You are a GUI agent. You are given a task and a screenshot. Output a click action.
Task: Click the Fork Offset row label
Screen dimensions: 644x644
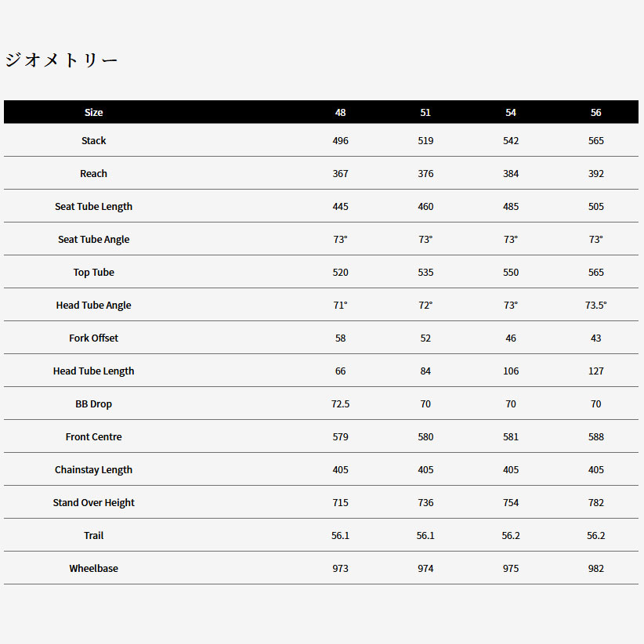[94, 338]
